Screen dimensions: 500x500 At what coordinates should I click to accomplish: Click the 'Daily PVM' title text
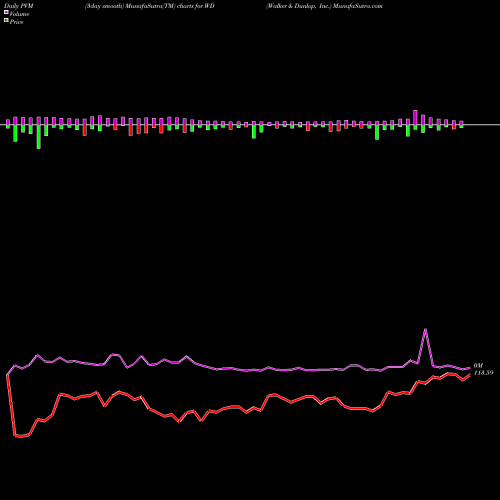point(19,6)
